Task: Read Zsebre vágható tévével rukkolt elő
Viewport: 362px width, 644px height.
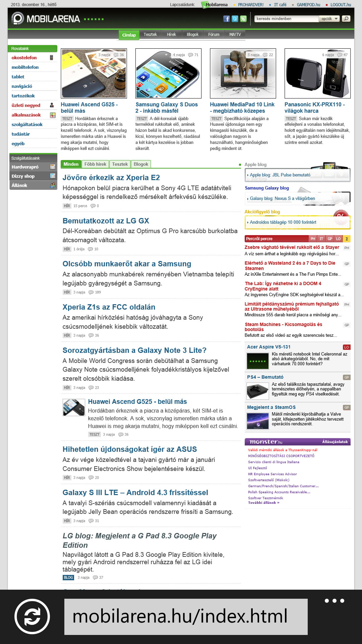Action: click(x=292, y=247)
